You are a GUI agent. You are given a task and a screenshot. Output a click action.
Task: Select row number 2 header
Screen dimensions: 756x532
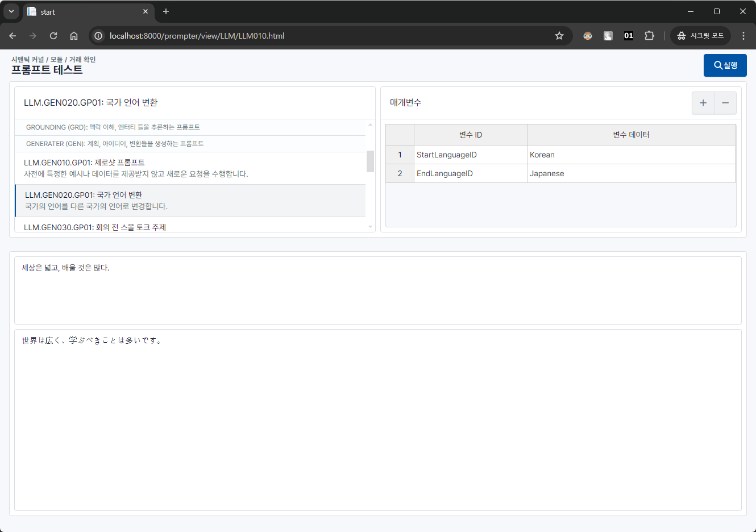coord(400,173)
